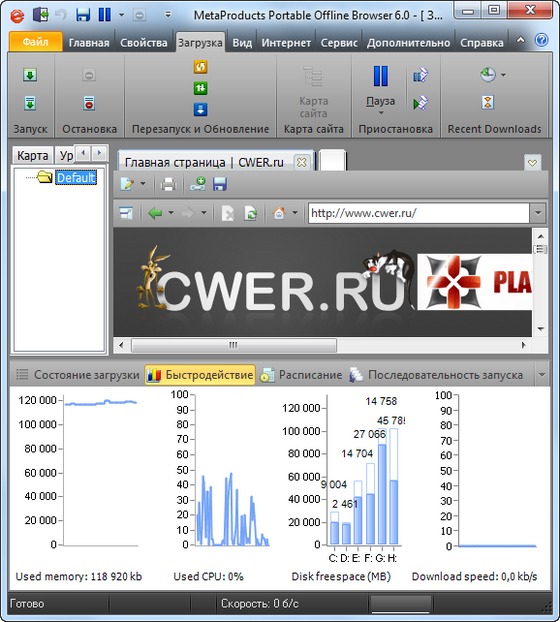Image resolution: width=560 pixels, height=622 pixels.
Task: Click the print icon in browser toolbar
Action: point(168,184)
